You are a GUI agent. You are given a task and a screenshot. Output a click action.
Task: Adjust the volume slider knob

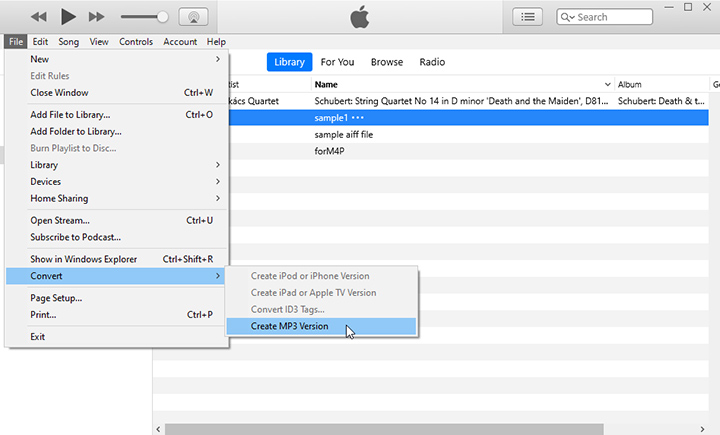click(x=162, y=17)
